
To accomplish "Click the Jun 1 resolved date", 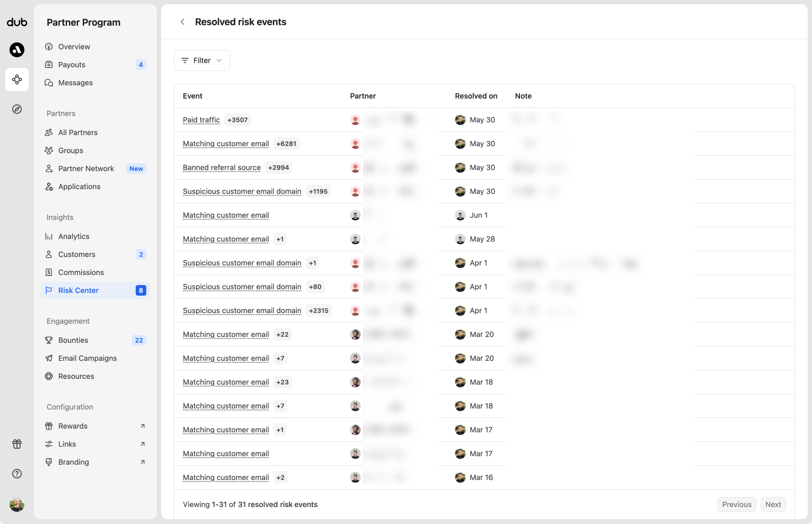I will click(x=479, y=215).
